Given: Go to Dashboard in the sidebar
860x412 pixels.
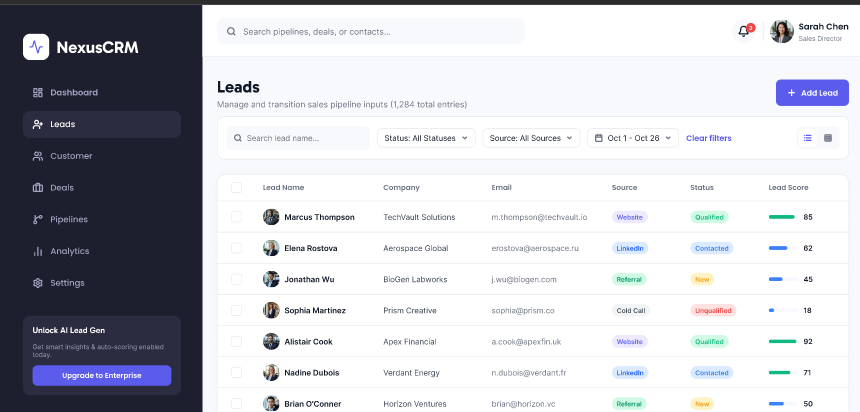Looking at the screenshot, I should [102, 92].
